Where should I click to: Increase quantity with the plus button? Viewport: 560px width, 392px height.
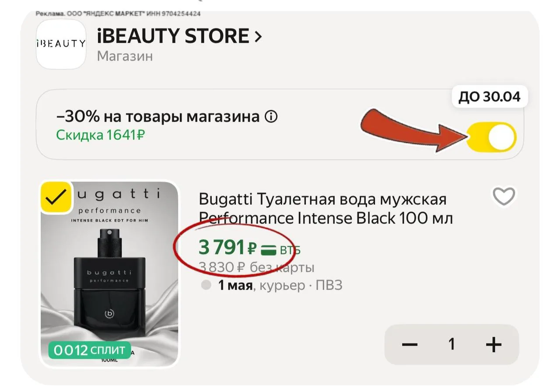(x=493, y=345)
